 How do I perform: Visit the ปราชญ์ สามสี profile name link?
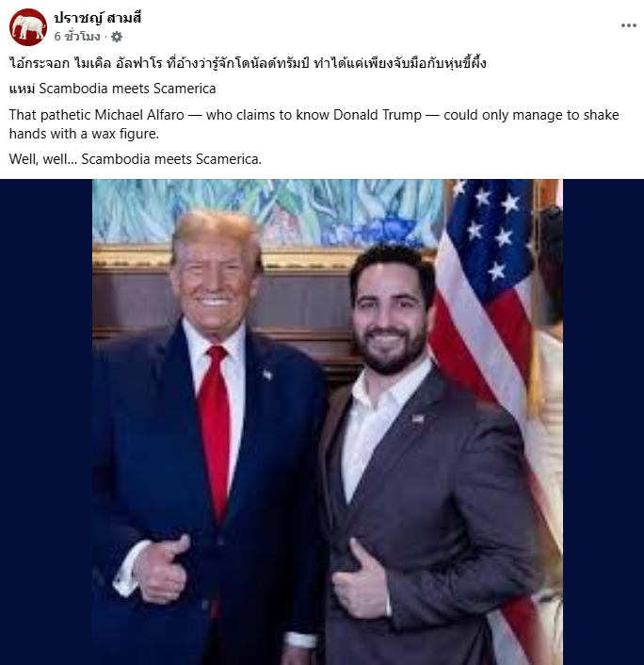98,18
